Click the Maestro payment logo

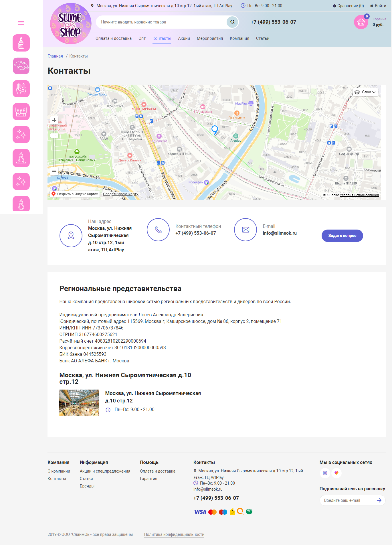[x=223, y=512]
